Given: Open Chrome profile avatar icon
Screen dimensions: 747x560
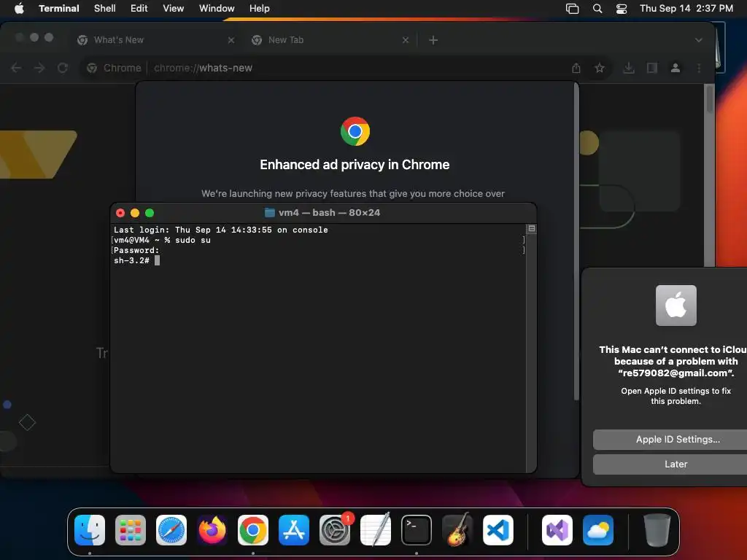Looking at the screenshot, I should coord(676,68).
